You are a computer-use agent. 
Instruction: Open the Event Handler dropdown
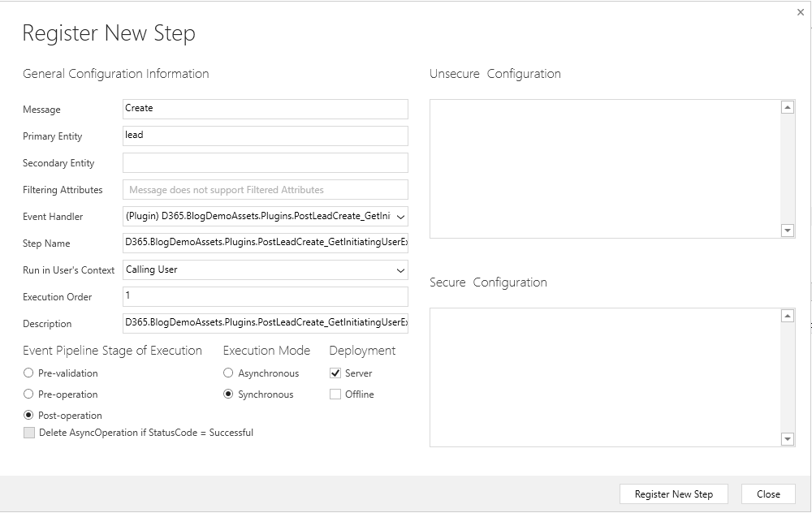point(265,217)
